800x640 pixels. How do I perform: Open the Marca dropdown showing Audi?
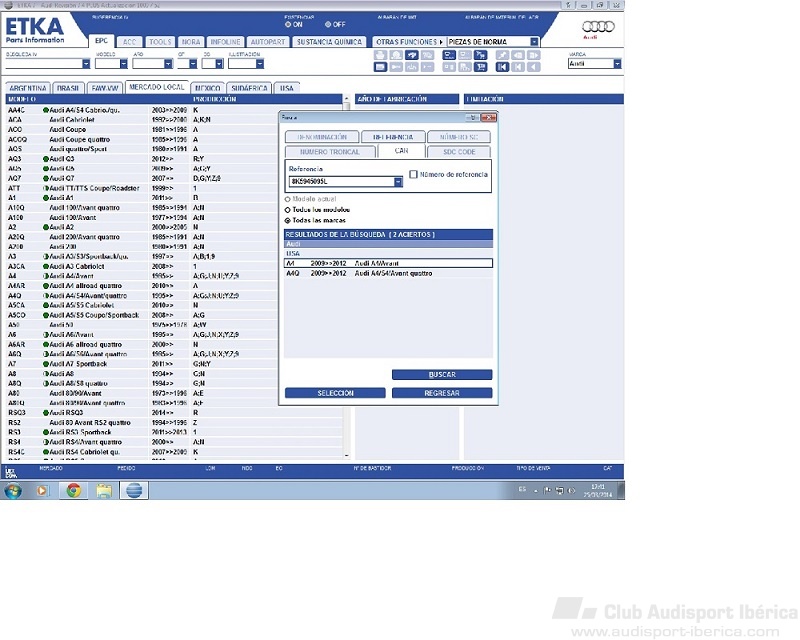pos(617,64)
